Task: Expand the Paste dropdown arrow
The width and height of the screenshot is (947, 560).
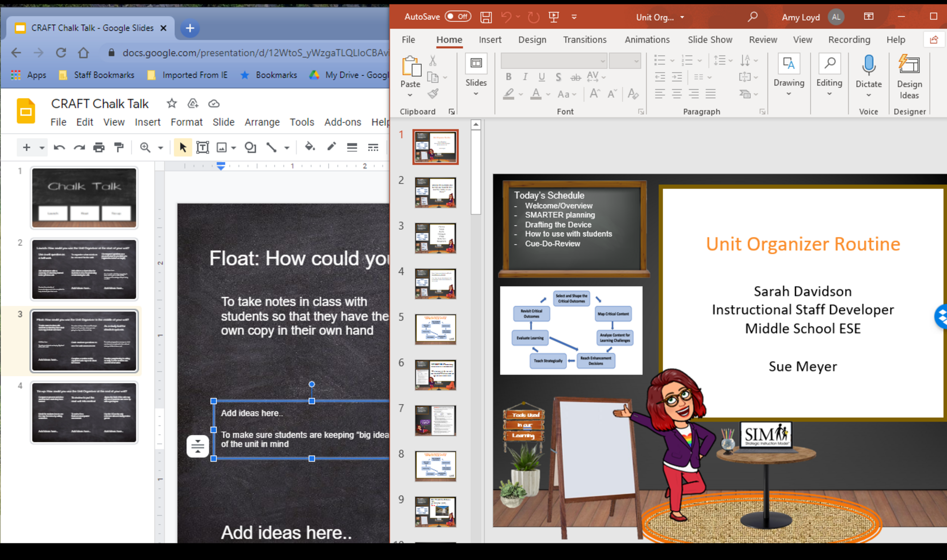Action: coord(410,95)
